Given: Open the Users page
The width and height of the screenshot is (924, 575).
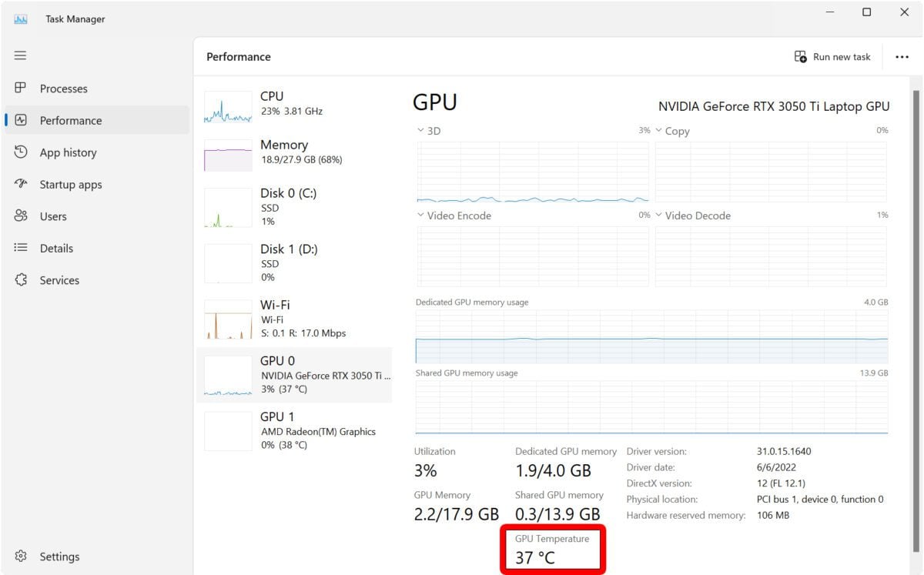Looking at the screenshot, I should click(97, 216).
